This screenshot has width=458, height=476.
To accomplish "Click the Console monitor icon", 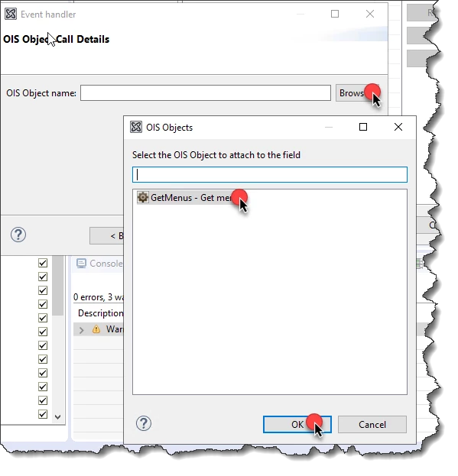I will point(81,263).
